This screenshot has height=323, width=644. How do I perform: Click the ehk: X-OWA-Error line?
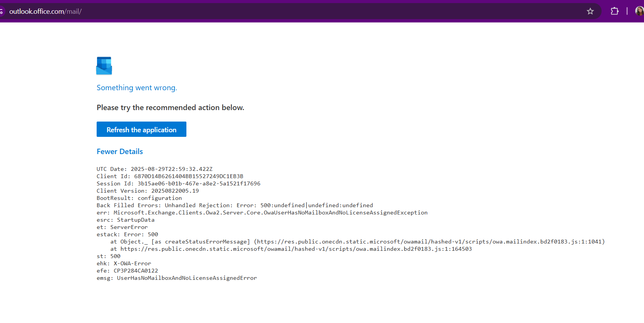pos(124,263)
